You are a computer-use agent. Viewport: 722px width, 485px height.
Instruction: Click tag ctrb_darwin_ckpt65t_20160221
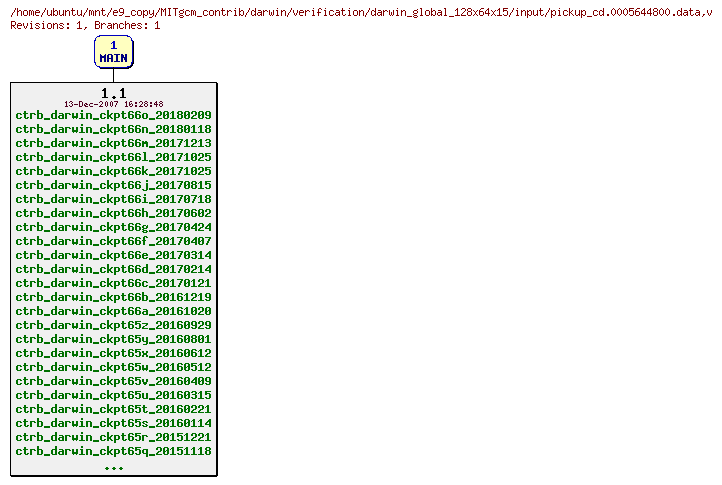[114, 409]
